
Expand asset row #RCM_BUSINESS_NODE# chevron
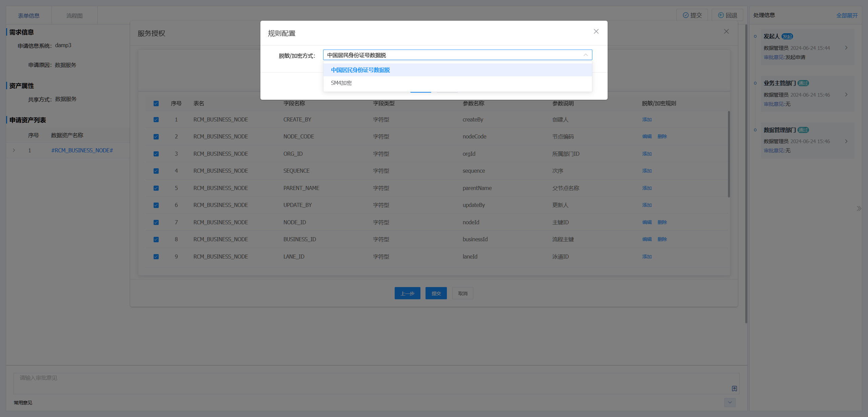(14, 150)
